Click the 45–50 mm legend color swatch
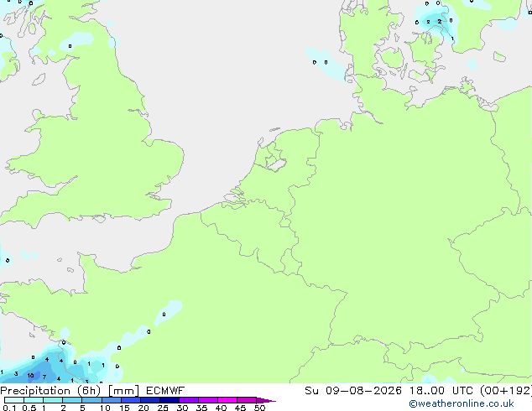Screen dimensions: 532x411 (x=247, y=400)
